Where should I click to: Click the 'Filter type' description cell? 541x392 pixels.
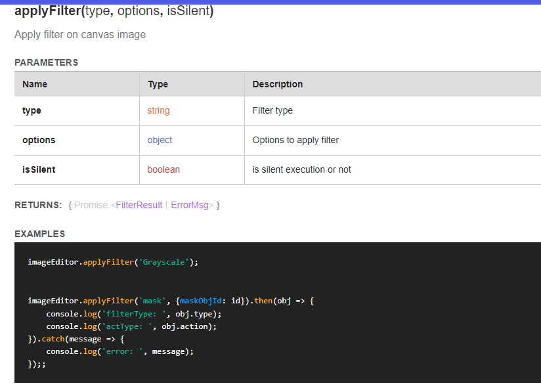coord(272,110)
